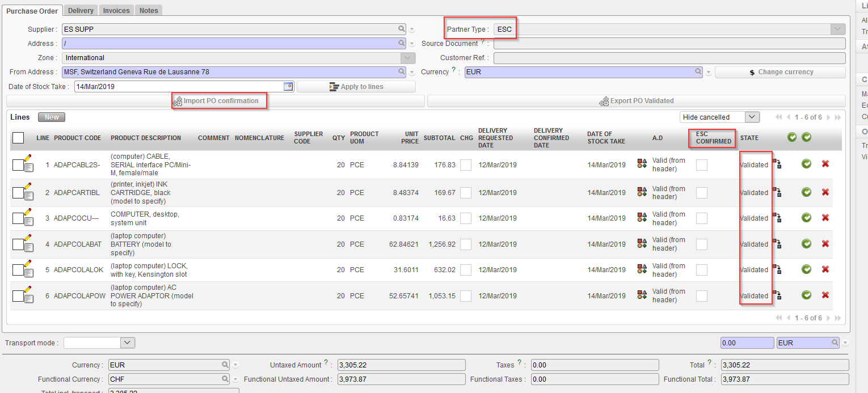This screenshot has height=393, width=868.
Task: Tick the row checkbox for line 6
Action: (18, 295)
